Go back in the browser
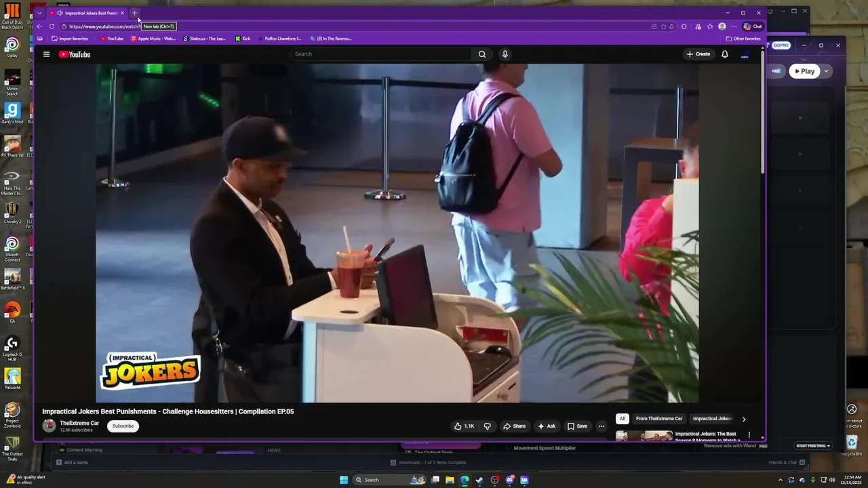The width and height of the screenshot is (868, 488). pos(39,26)
